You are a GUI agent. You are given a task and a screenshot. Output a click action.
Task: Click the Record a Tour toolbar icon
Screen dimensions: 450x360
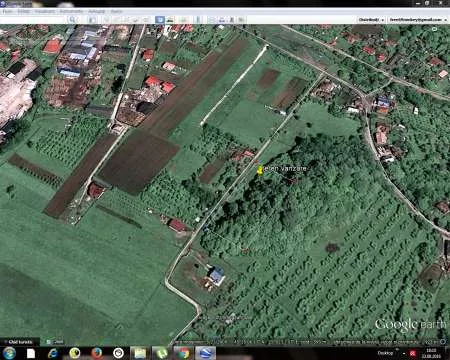pyautogui.click(x=146, y=20)
